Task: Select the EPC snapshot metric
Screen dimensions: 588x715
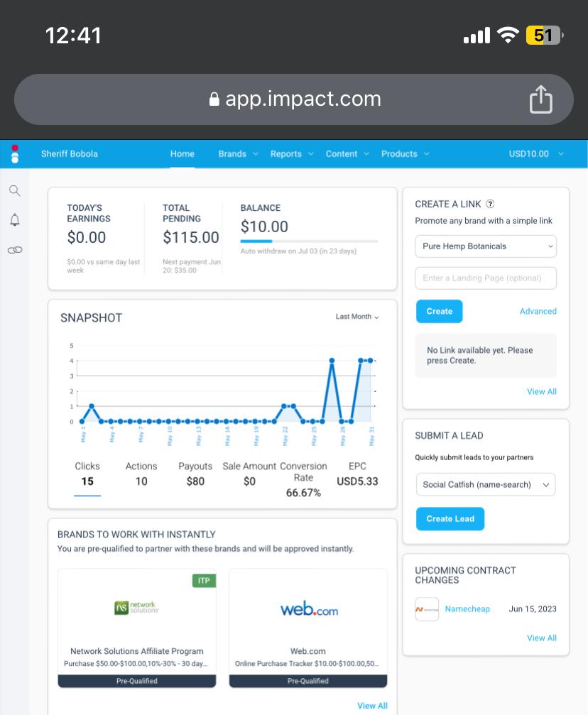Action: (x=357, y=474)
